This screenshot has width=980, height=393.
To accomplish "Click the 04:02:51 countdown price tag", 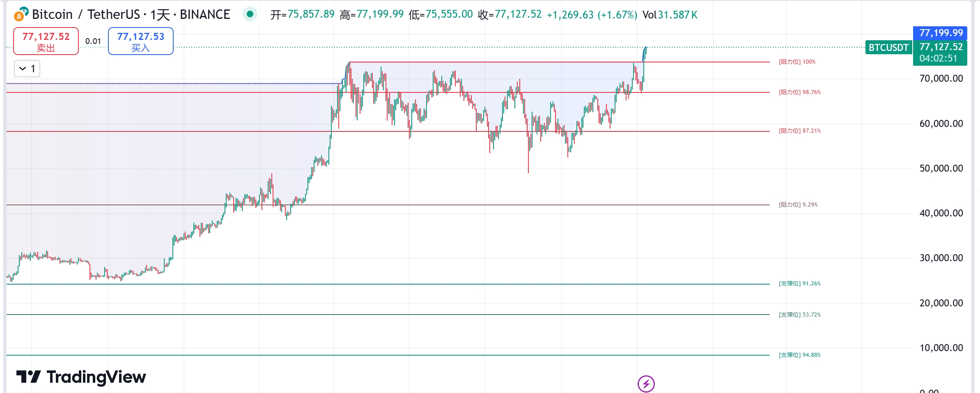I will [x=940, y=58].
